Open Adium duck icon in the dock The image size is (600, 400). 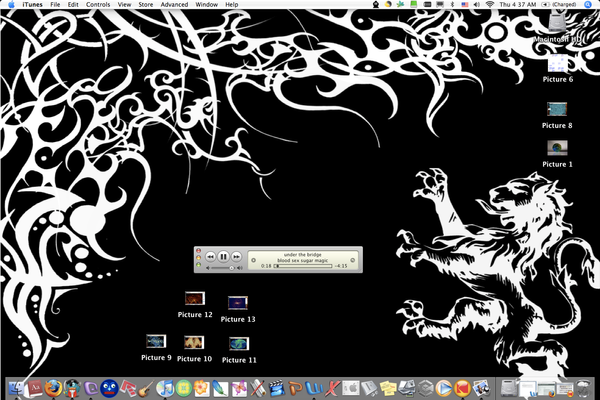pyautogui.click(x=72, y=389)
